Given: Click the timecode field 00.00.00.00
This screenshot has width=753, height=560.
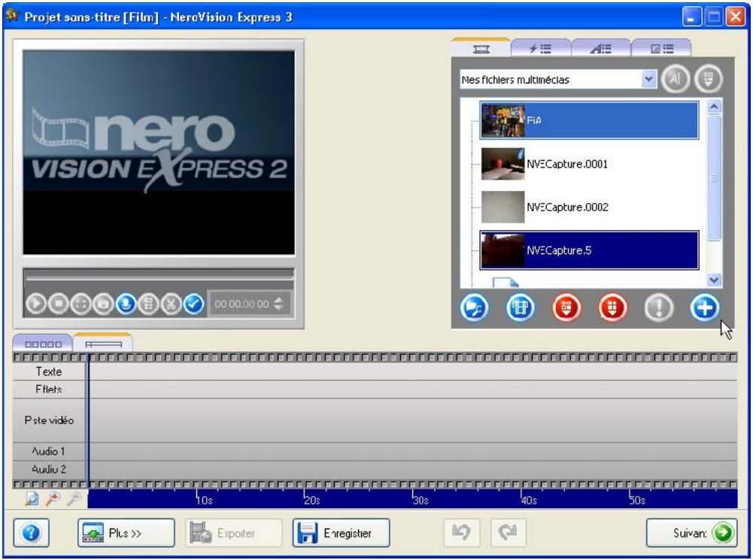Looking at the screenshot, I should tap(241, 304).
